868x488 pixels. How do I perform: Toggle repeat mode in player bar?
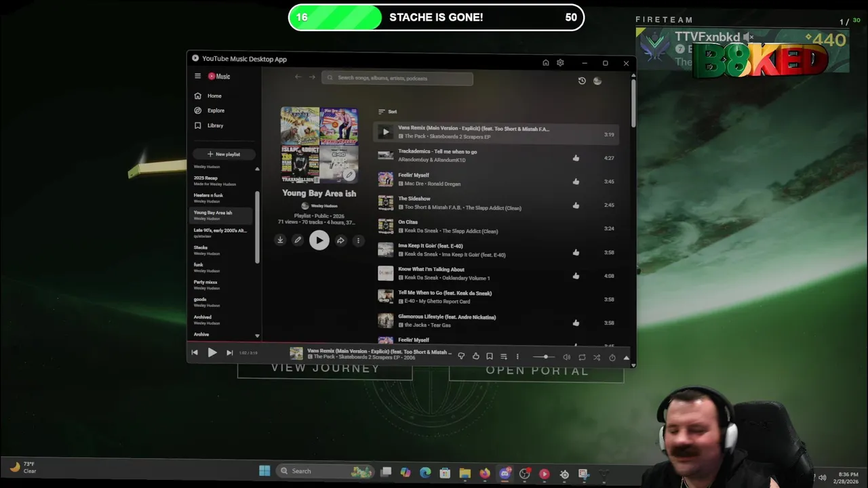582,357
